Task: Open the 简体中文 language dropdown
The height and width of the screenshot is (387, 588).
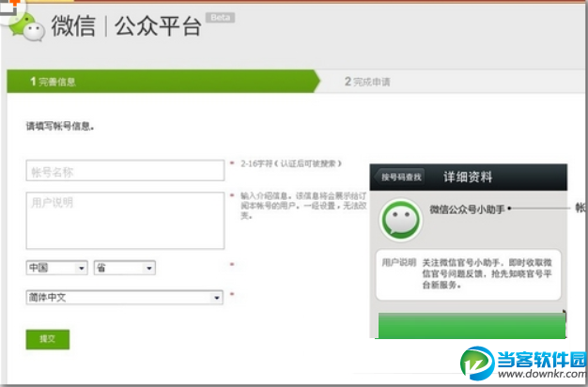Action: (x=125, y=298)
